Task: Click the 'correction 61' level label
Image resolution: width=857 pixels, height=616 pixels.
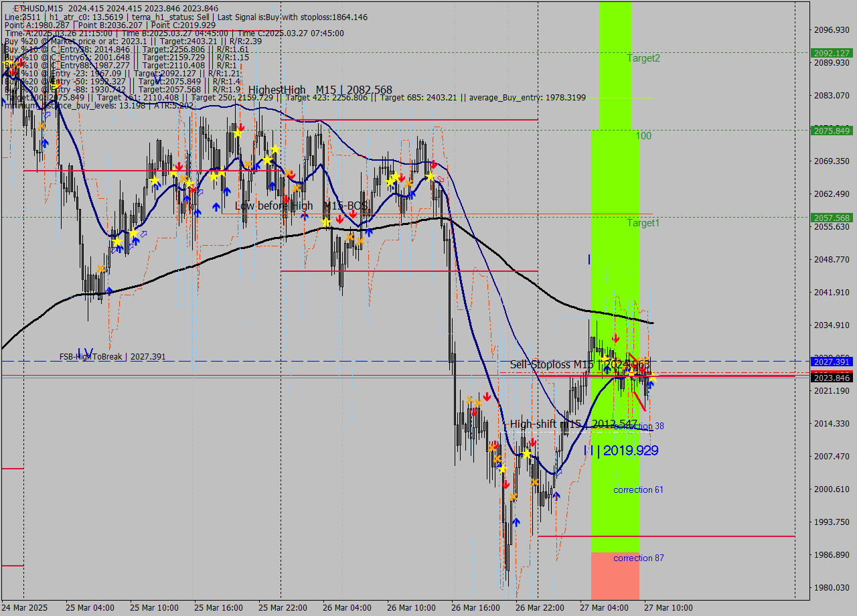Action: (638, 490)
